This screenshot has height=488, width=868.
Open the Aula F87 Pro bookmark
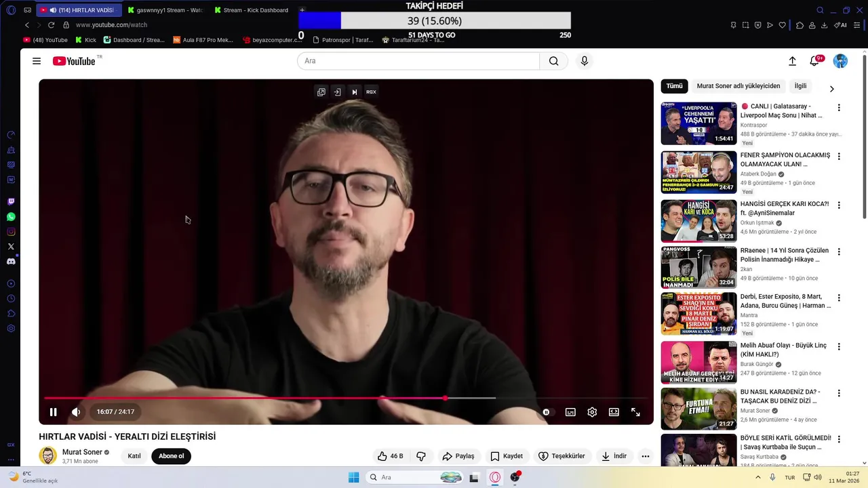(x=203, y=40)
